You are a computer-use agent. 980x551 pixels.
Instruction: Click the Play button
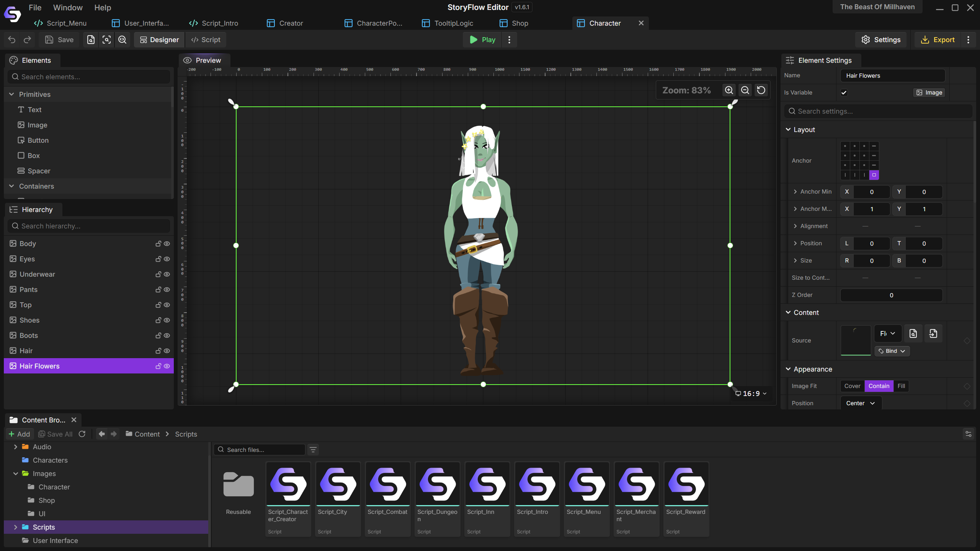tap(482, 40)
